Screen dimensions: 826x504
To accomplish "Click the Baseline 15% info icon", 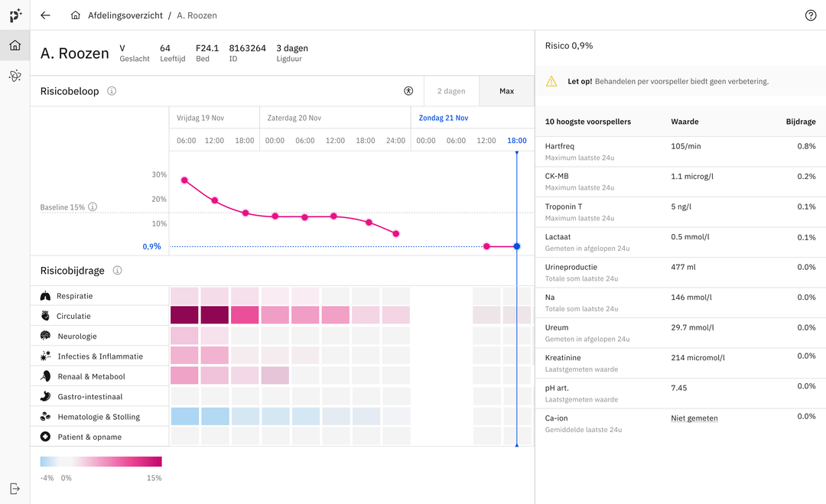I will [93, 206].
